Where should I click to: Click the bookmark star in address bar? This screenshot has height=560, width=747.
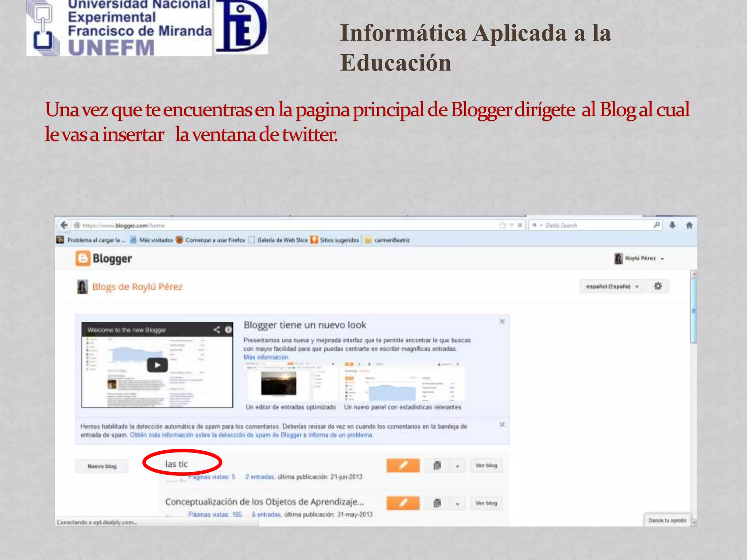(x=503, y=225)
